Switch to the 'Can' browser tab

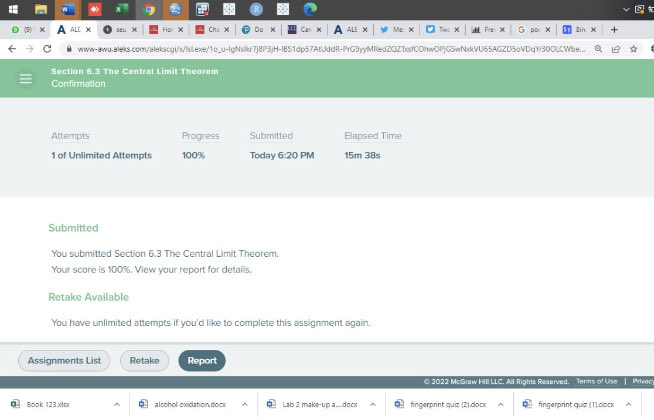click(300, 30)
